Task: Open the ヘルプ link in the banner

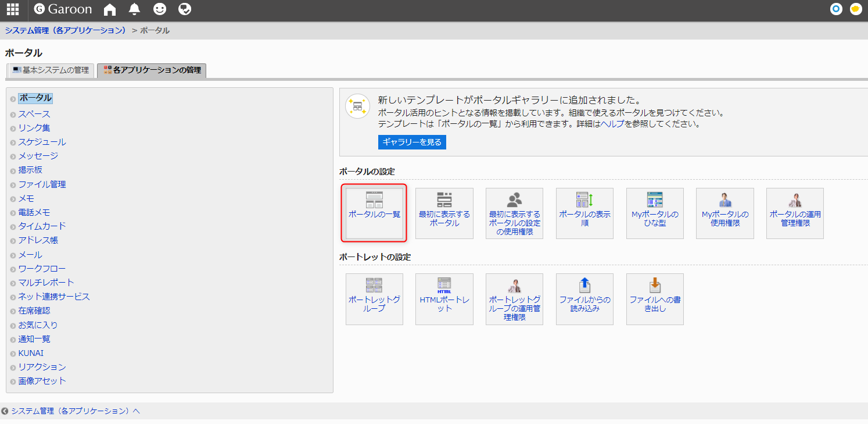Action: tap(612, 124)
